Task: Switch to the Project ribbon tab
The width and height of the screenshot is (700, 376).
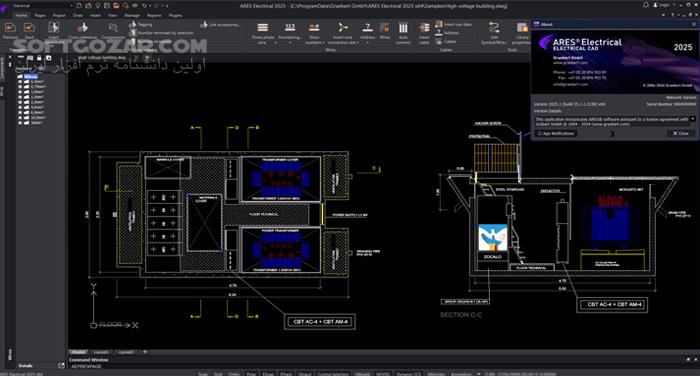Action: click(59, 15)
